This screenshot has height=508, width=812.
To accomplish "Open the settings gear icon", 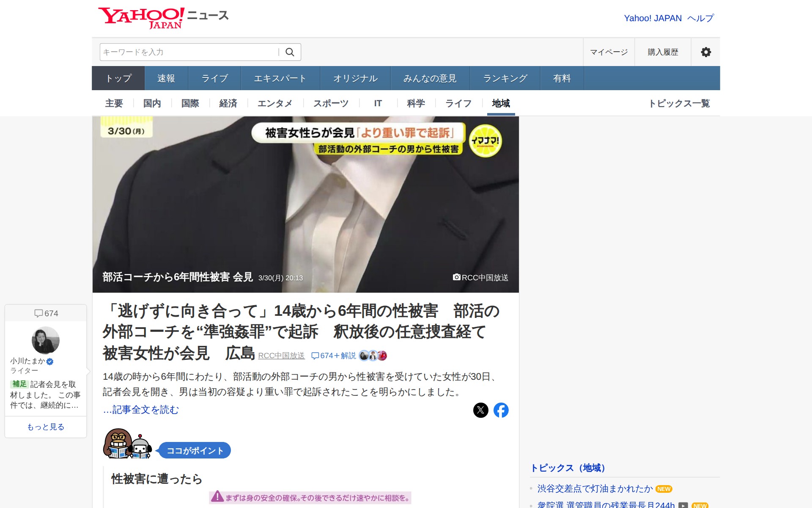I will pos(705,52).
